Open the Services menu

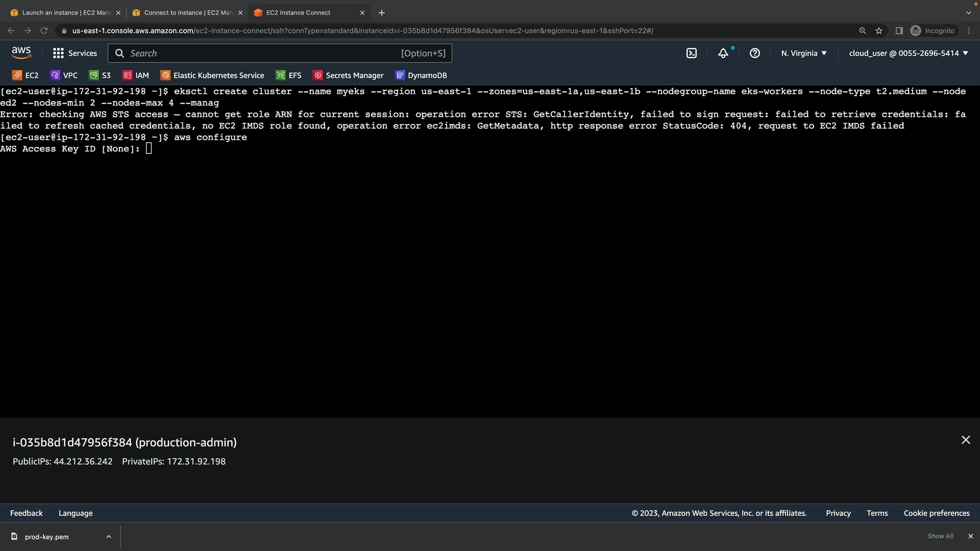75,53
